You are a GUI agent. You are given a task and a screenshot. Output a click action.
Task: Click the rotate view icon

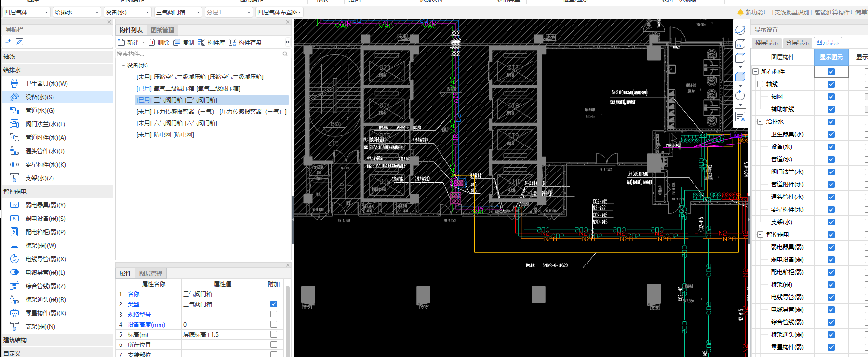tap(740, 96)
